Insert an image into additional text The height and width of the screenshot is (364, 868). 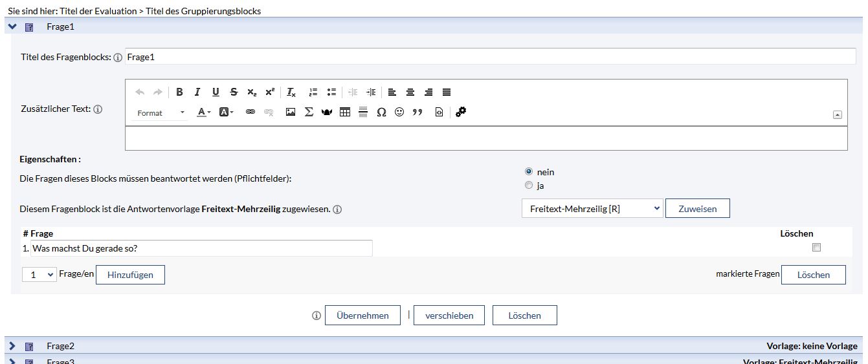point(291,112)
